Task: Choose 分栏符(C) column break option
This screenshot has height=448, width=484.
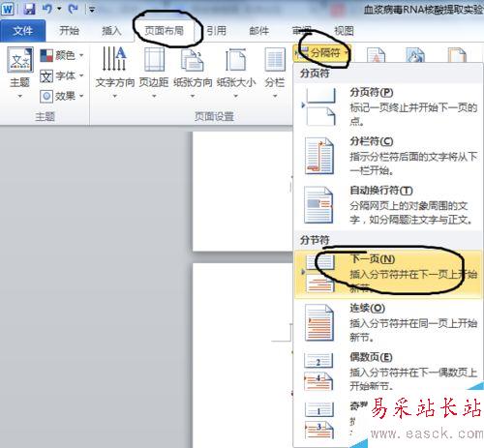Action: tap(388, 156)
